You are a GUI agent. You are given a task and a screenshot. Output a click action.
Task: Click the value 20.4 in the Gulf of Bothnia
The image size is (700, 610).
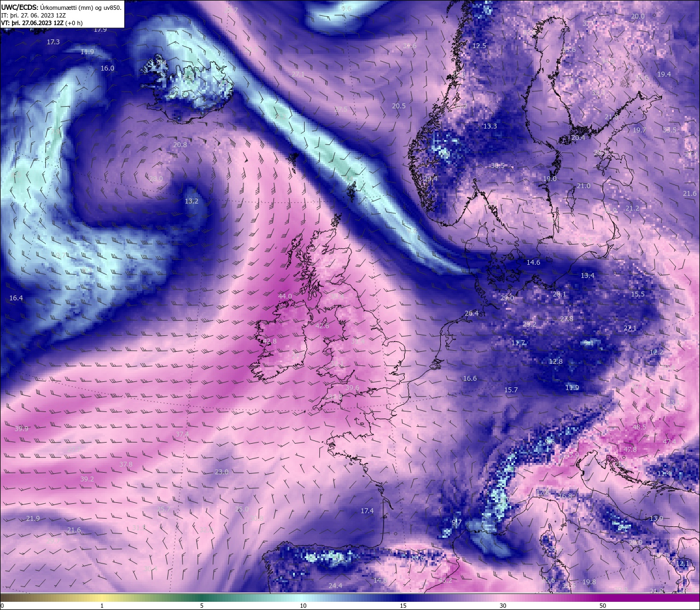pyautogui.click(x=578, y=137)
